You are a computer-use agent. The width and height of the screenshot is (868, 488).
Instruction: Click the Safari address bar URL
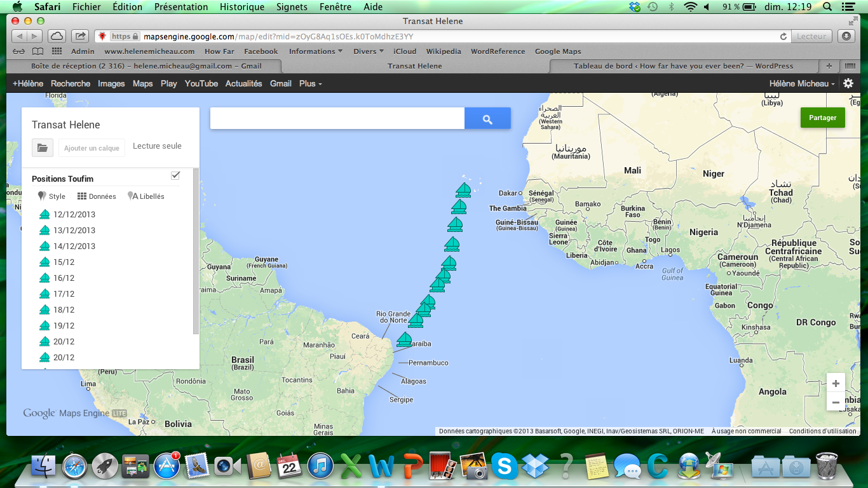(x=278, y=36)
